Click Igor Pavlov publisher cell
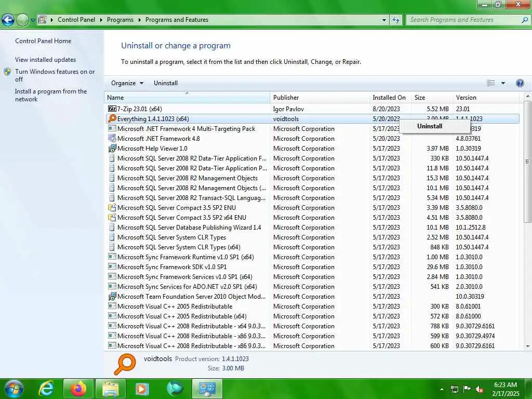Screen dimensions: 532x399 pyautogui.click(x=288, y=109)
